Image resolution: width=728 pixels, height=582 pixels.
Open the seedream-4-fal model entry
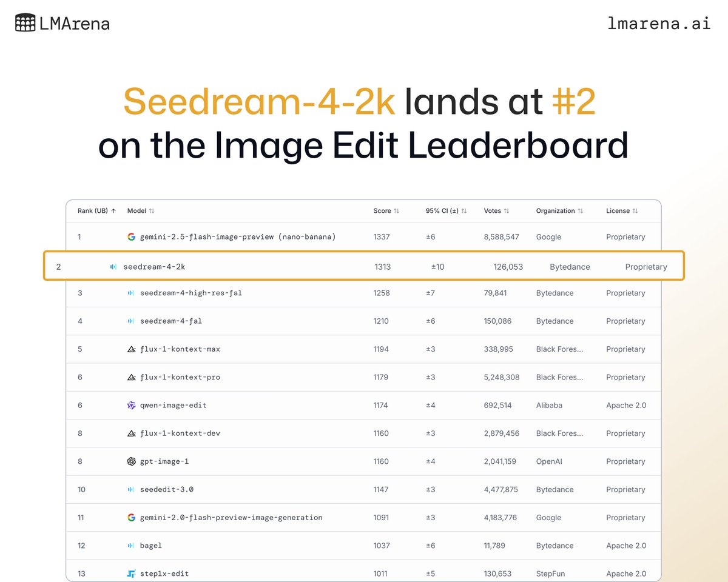coord(171,321)
